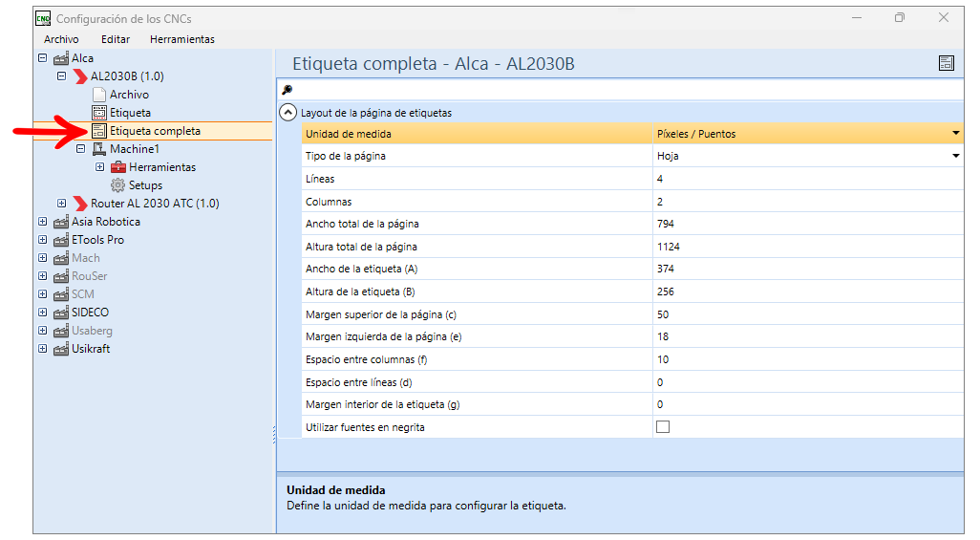Open the Unidad de medida dropdown arrow

point(955,133)
